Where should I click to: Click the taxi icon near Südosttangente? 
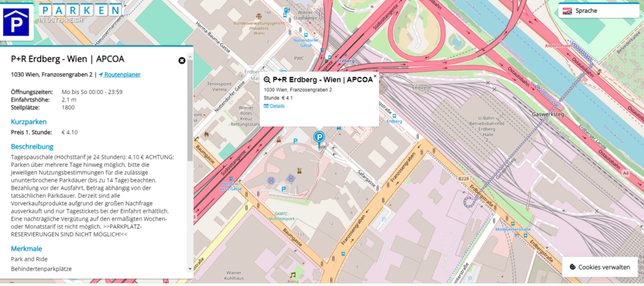(279, 139)
